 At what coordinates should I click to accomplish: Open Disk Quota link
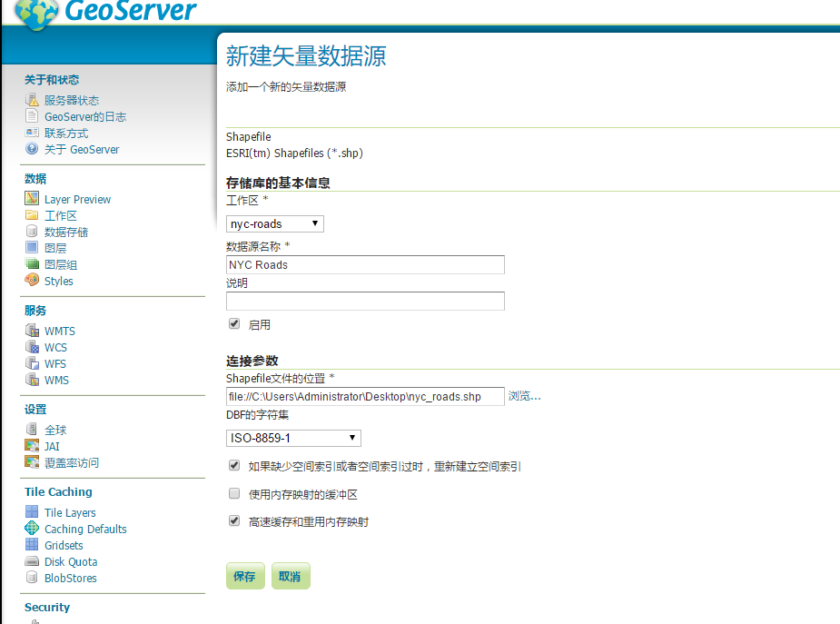[x=71, y=562]
